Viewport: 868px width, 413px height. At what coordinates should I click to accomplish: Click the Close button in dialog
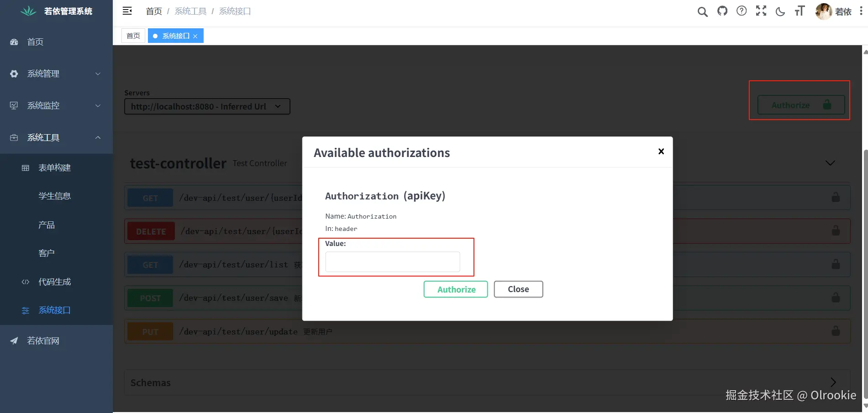518,289
